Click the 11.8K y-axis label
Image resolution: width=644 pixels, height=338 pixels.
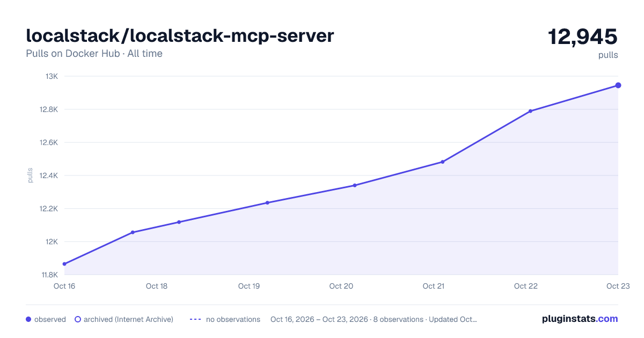(x=49, y=275)
